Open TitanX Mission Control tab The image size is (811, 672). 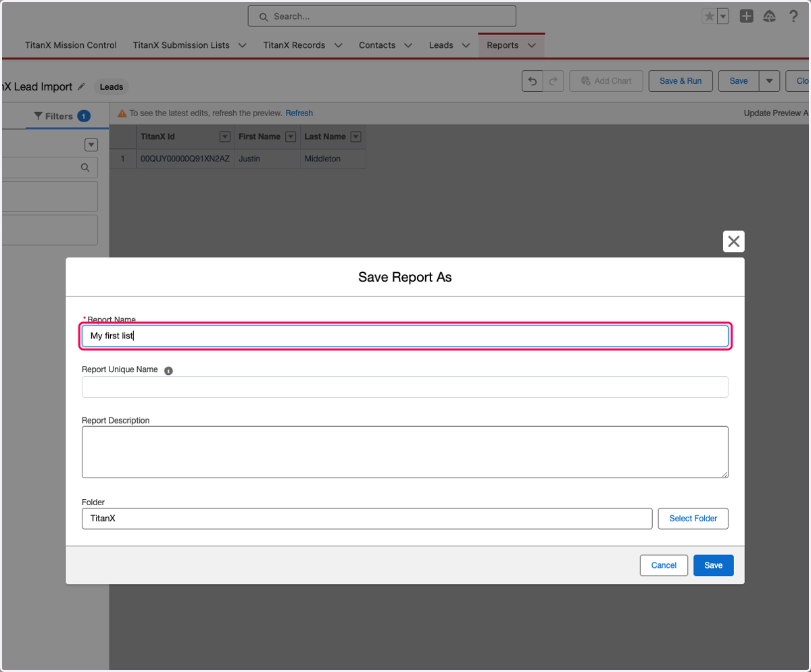pos(71,45)
